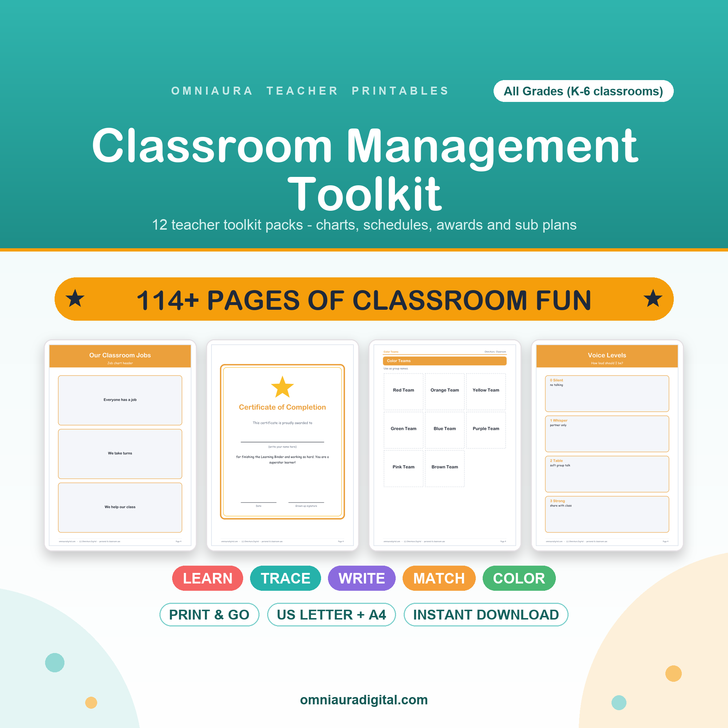Click the Color Teams orange header bar
Viewport: 728px width, 728px height.
[445, 361]
